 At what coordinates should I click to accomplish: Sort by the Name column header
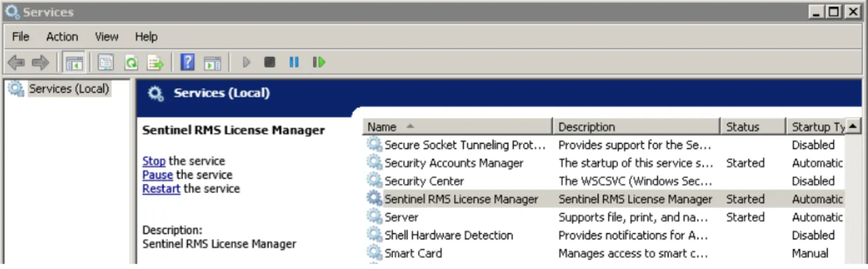click(x=457, y=127)
